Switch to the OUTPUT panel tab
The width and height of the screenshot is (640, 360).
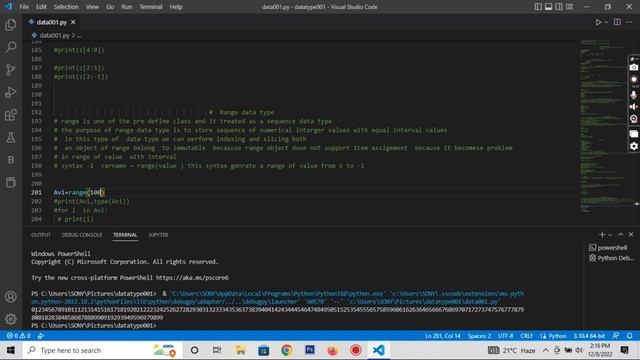pyautogui.click(x=41, y=235)
